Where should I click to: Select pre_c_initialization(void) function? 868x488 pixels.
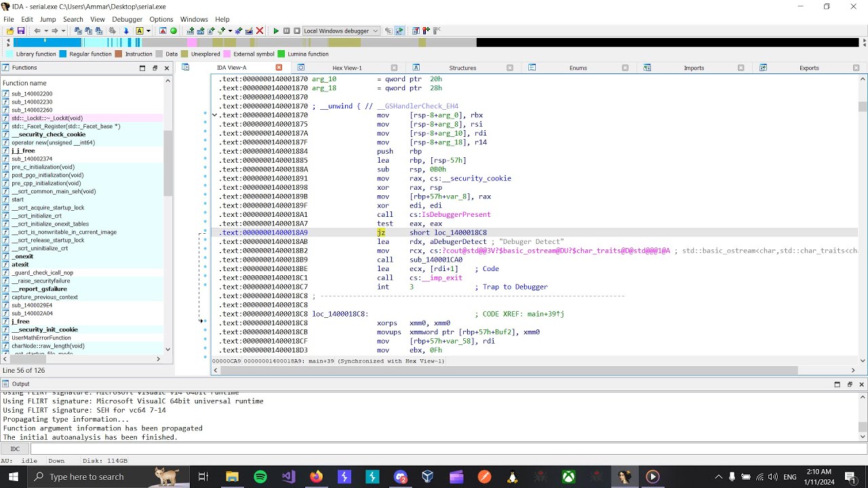click(x=82, y=167)
